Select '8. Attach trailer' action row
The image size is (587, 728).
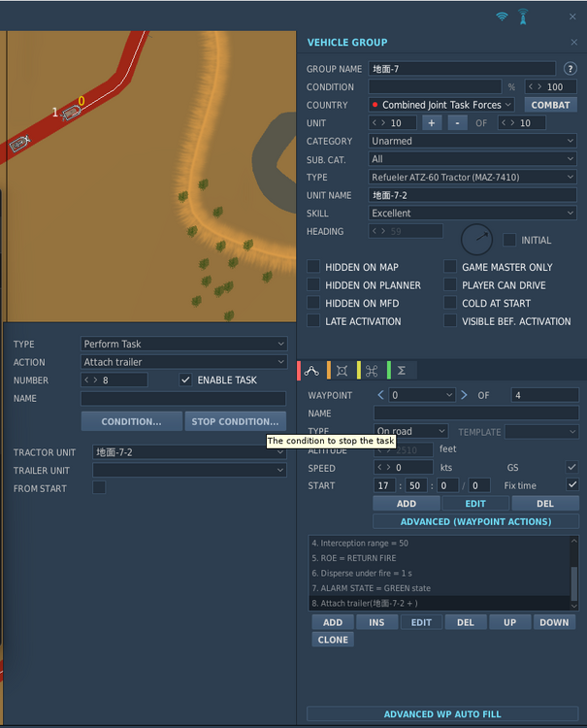tap(440, 603)
